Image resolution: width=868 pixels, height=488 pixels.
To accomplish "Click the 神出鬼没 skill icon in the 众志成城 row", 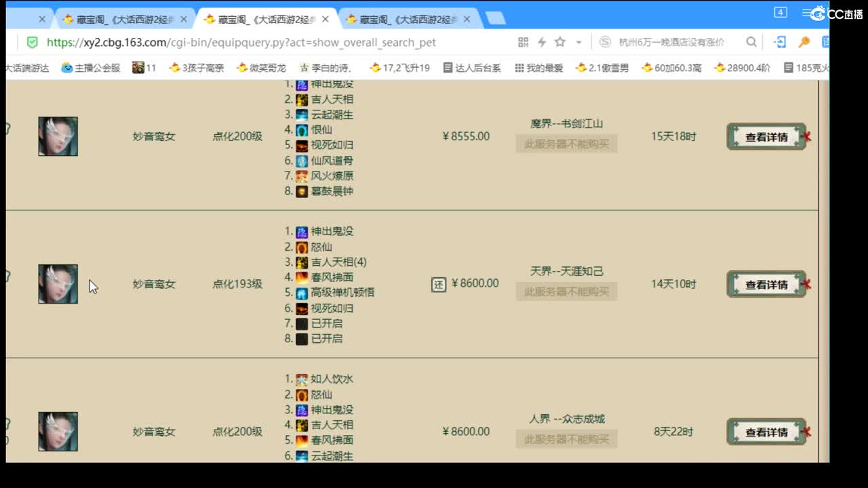I will [x=302, y=410].
